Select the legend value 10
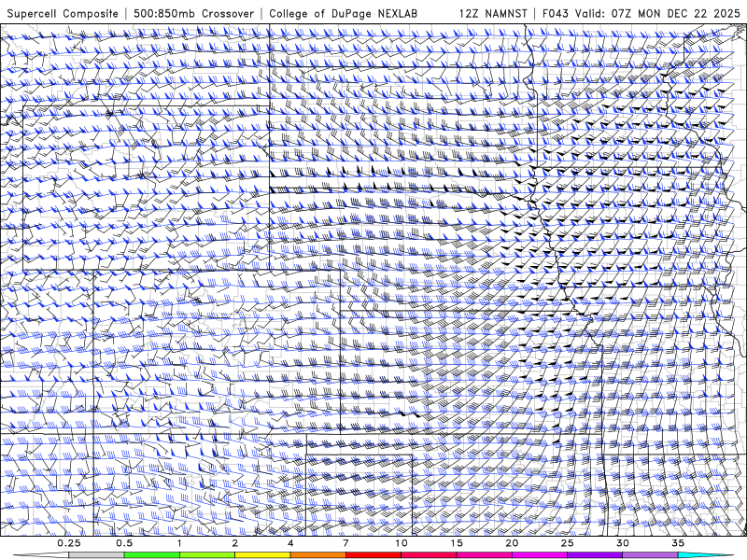Image resolution: width=747 pixels, height=560 pixels. [x=402, y=543]
